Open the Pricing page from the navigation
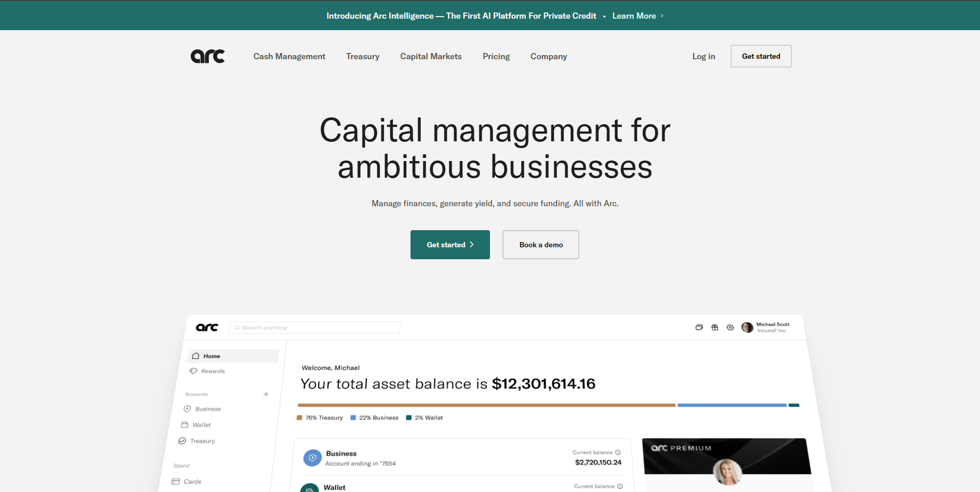The image size is (980, 492). click(x=496, y=56)
